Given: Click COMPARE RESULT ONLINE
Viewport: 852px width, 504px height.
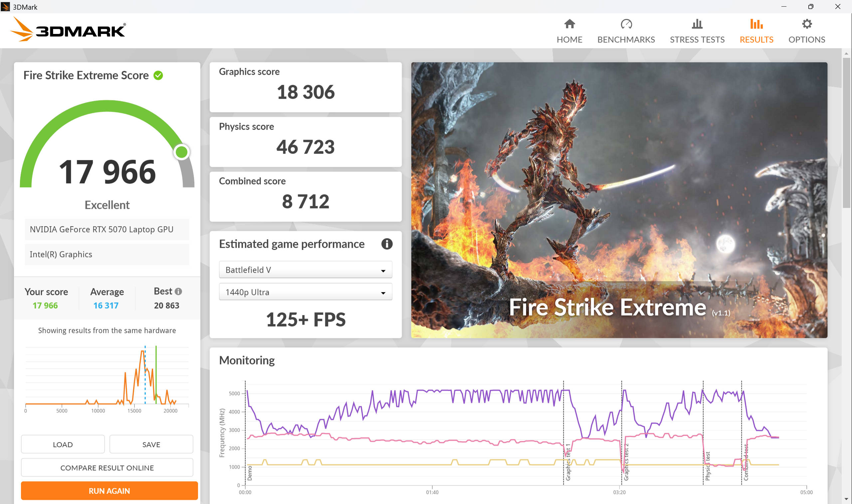Looking at the screenshot, I should tap(107, 468).
